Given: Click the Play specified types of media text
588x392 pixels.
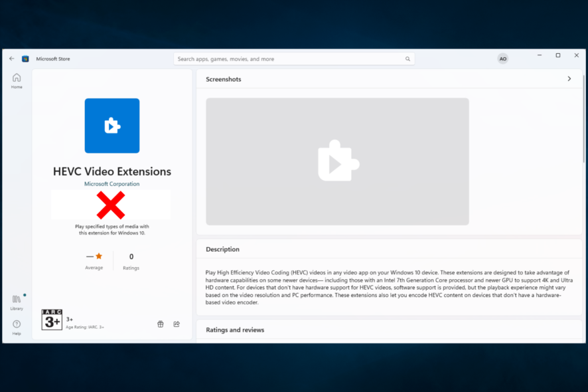Looking at the screenshot, I should (x=112, y=230).
